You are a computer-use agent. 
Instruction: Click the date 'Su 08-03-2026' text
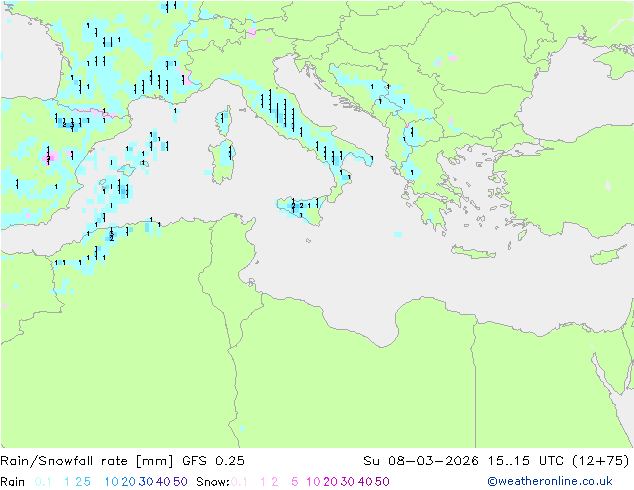(421, 461)
